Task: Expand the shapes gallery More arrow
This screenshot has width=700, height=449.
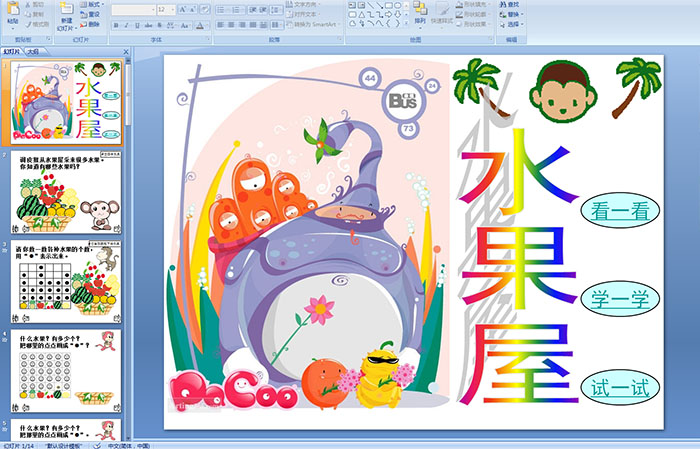Action: [x=406, y=24]
